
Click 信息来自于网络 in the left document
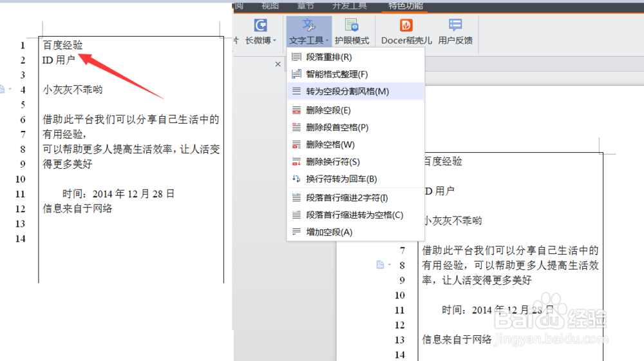(78, 208)
